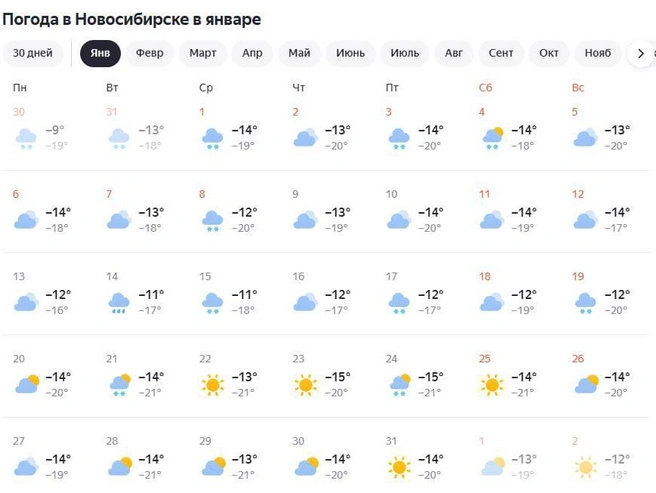This screenshot has width=656, height=493.
Task: Open the January 16 day cell
Action: point(326,294)
